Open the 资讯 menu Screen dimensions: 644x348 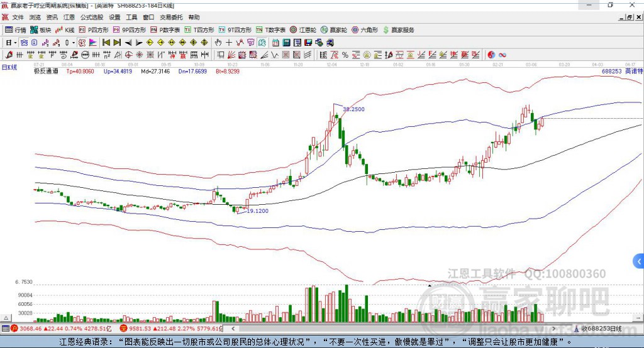52,17
